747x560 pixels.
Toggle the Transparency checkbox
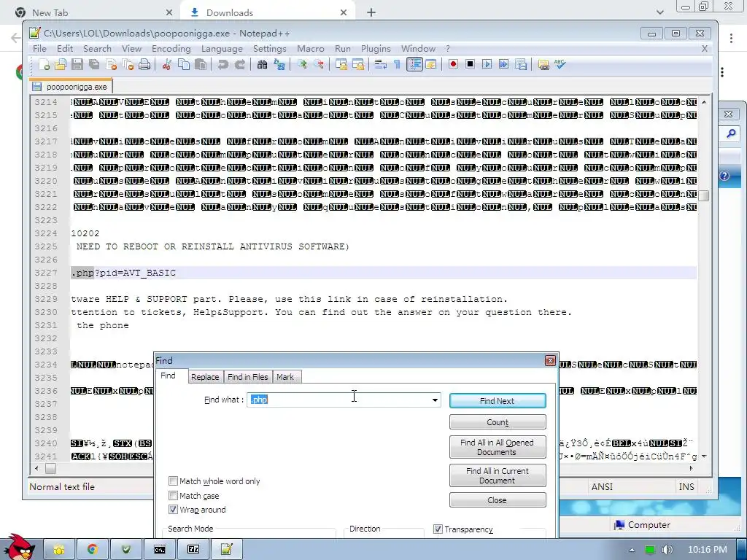(438, 529)
